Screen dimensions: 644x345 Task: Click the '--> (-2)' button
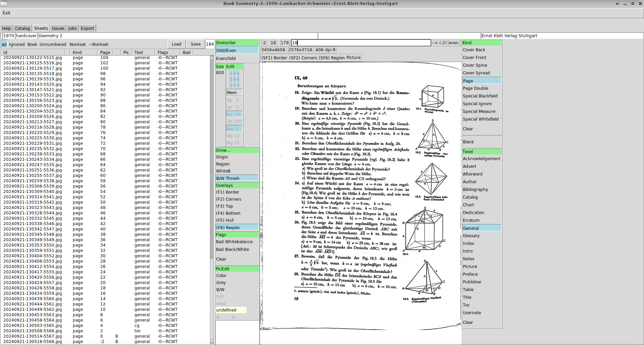439,43
